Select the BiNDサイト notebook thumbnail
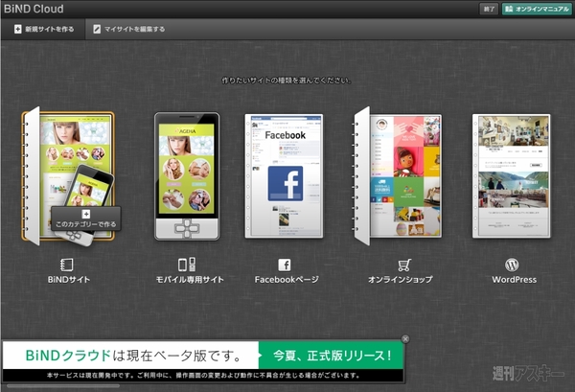Image resolution: width=575 pixels, height=392 pixels. [68, 176]
